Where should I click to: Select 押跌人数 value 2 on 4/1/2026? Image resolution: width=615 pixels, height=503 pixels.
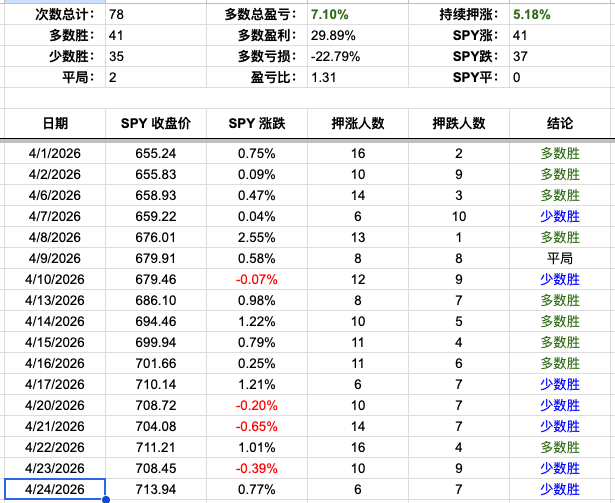[459, 153]
